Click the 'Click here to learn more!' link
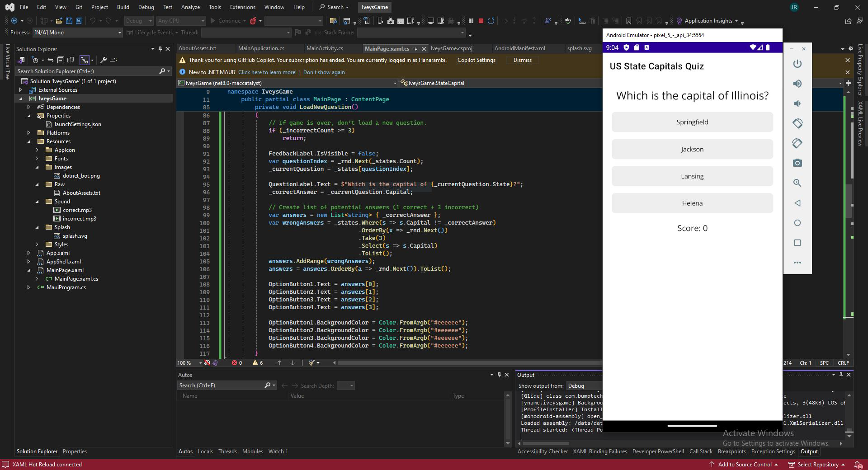Screen dimensions: 868x470 pyautogui.click(x=267, y=72)
